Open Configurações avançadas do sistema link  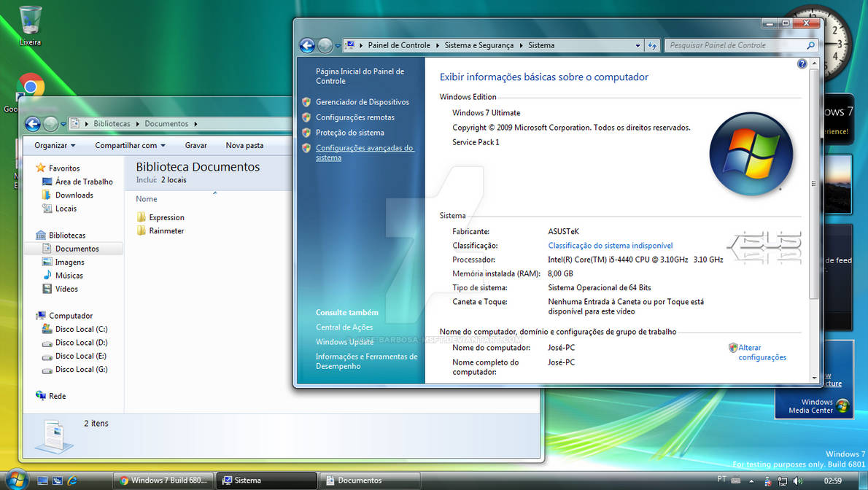pyautogui.click(x=365, y=153)
